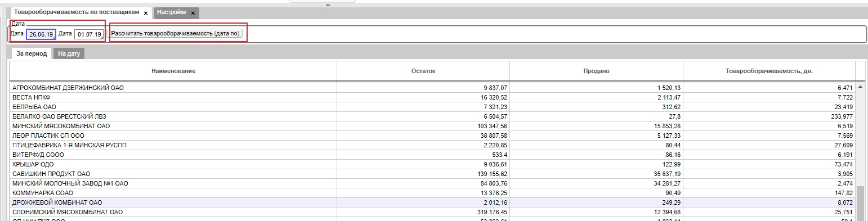The height and width of the screenshot is (221, 868).
Task: Select the За период tab
Action: pos(32,54)
